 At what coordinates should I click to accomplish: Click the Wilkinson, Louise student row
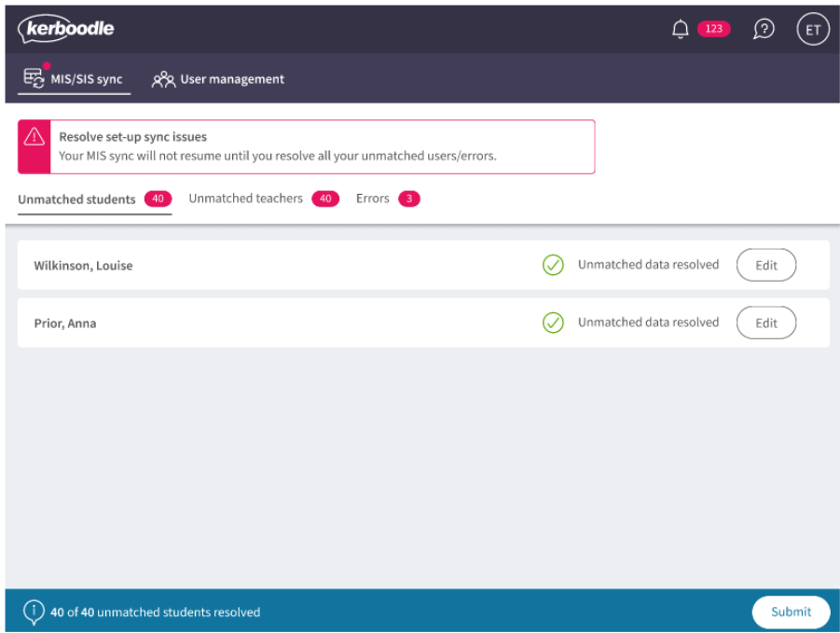click(423, 265)
